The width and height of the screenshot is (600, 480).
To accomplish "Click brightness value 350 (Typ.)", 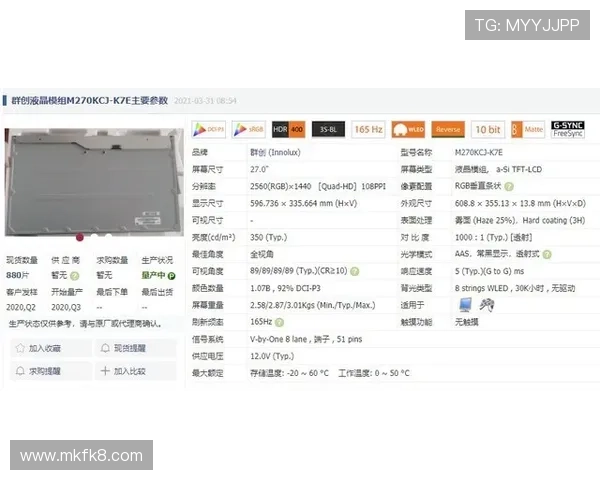I will pyautogui.click(x=269, y=237).
